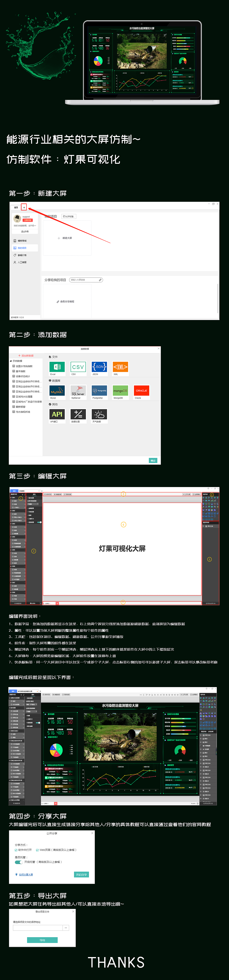Image resolution: width=229 pixels, height=980 pixels.
Task: Select 我的项目 in the sidebar
Action: point(25,248)
